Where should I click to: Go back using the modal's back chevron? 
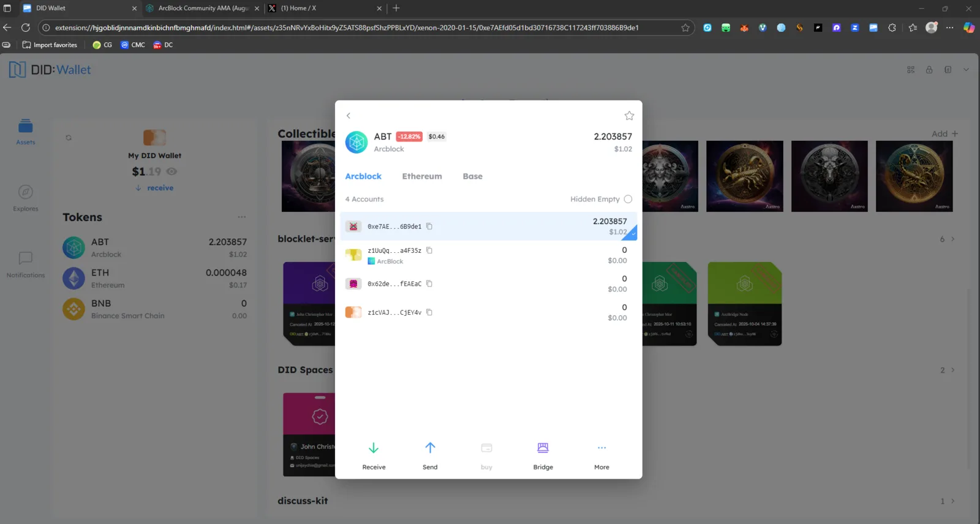(x=349, y=116)
